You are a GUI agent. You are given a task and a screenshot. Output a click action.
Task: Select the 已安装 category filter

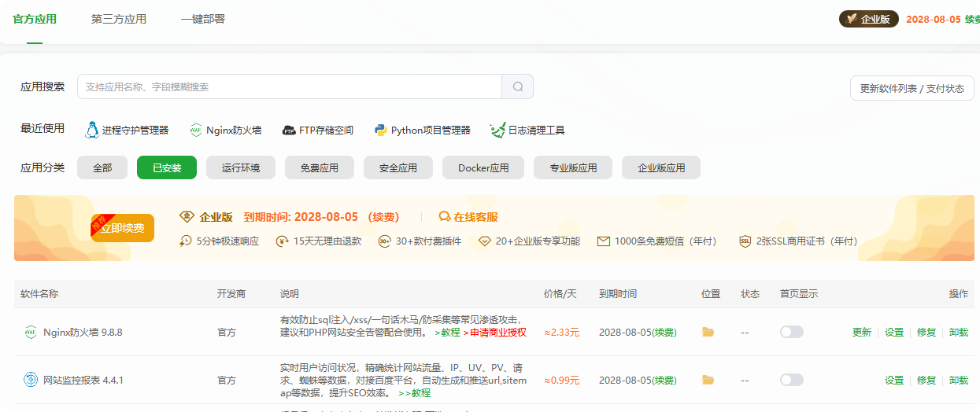(x=167, y=167)
